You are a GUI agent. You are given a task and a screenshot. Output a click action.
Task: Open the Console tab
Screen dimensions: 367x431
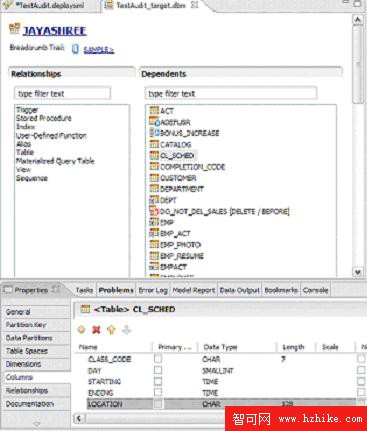click(x=315, y=290)
